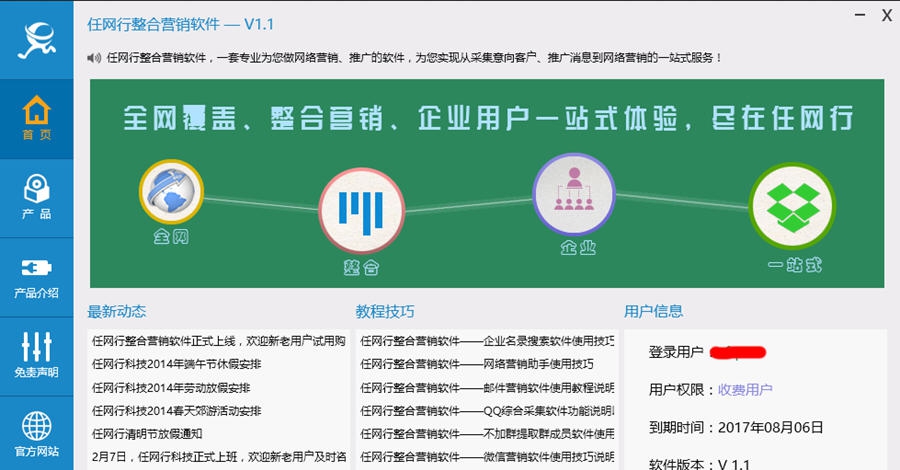This screenshot has height=470, width=900.
Task: Minimize the application window
Action: click(860, 14)
